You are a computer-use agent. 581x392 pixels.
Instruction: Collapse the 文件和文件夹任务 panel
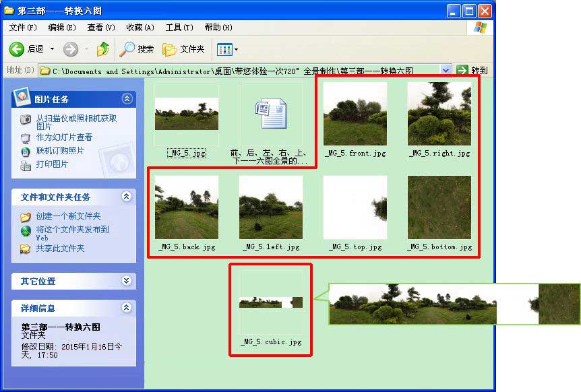tap(127, 197)
